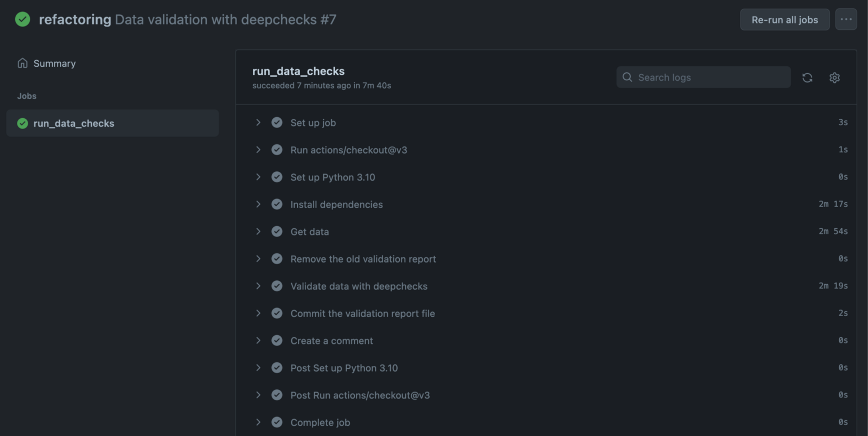Click the checkmark icon beside Install dependencies

277,204
